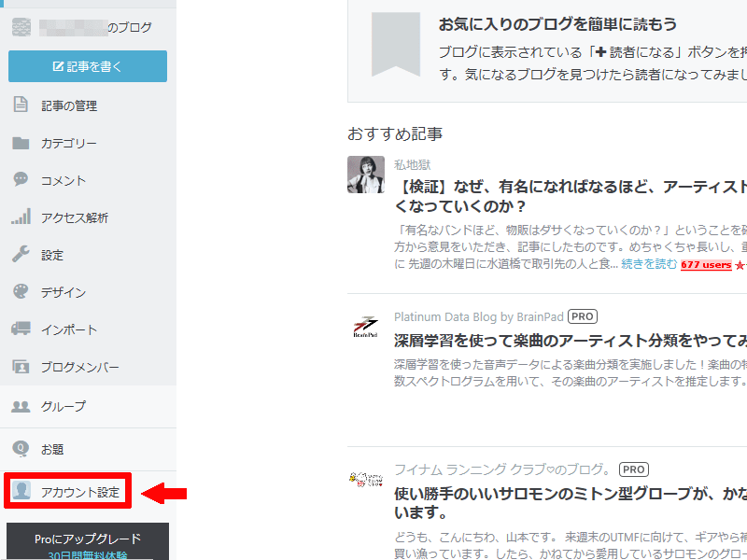Click the blog avatar icon beside のブログ
This screenshot has width=747, height=560.
pyautogui.click(x=21, y=27)
